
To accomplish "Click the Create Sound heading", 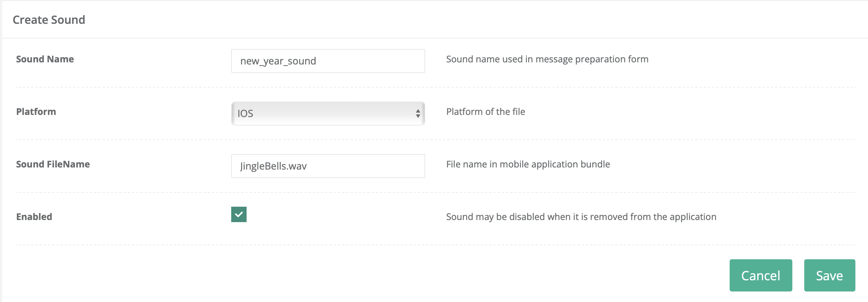I will click(x=49, y=20).
